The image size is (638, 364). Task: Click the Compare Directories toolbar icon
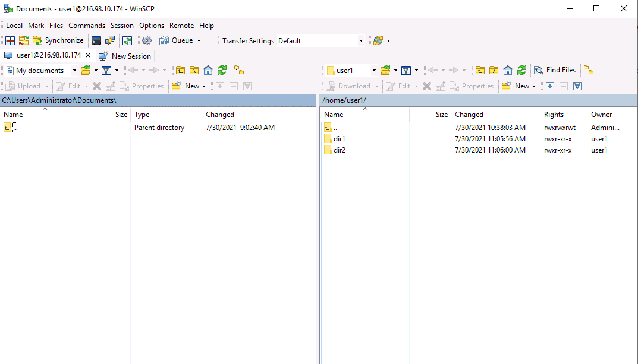10,40
